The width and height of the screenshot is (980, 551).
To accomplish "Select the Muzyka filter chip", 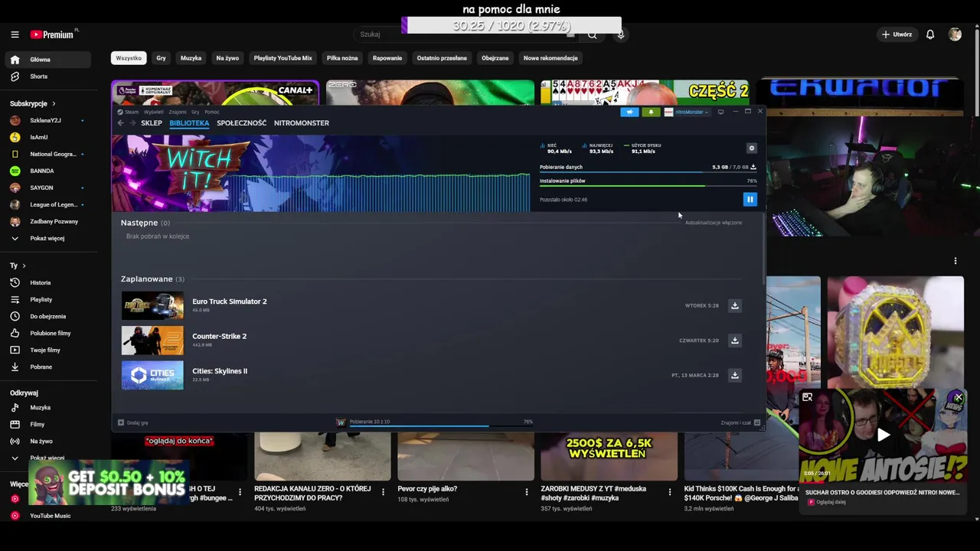I will (191, 58).
